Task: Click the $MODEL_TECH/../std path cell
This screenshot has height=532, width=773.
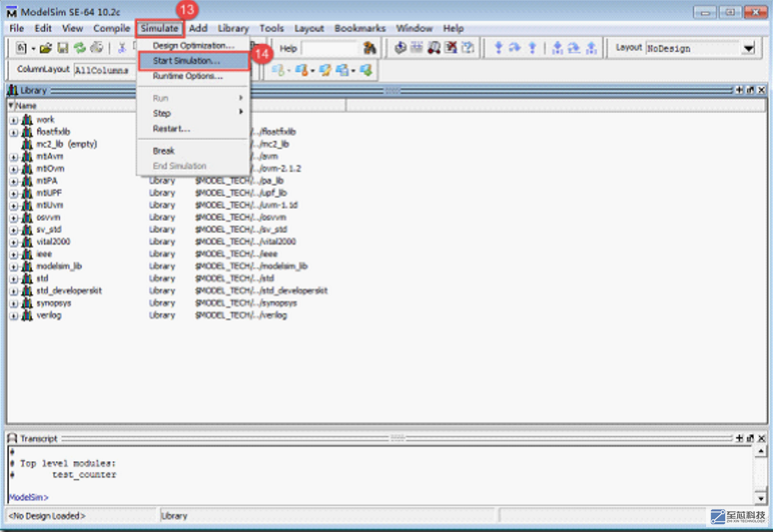Action: coord(234,278)
